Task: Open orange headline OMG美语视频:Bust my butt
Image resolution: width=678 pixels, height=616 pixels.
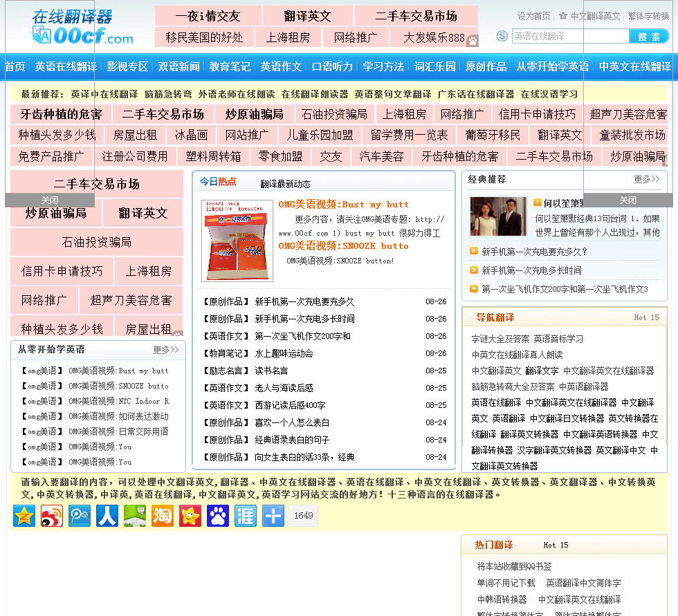Action: (343, 205)
